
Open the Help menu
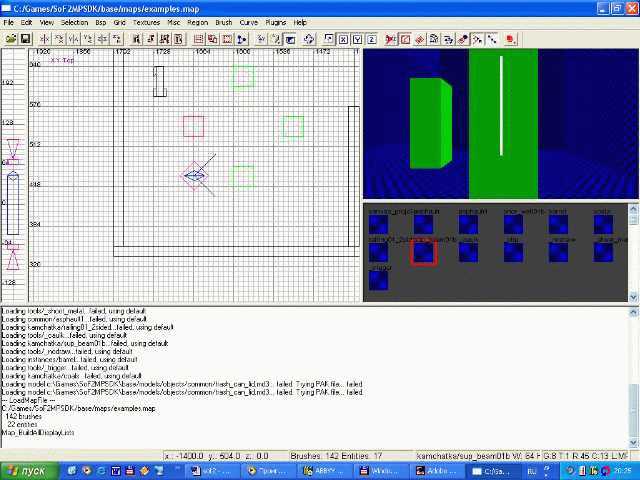tap(300, 22)
